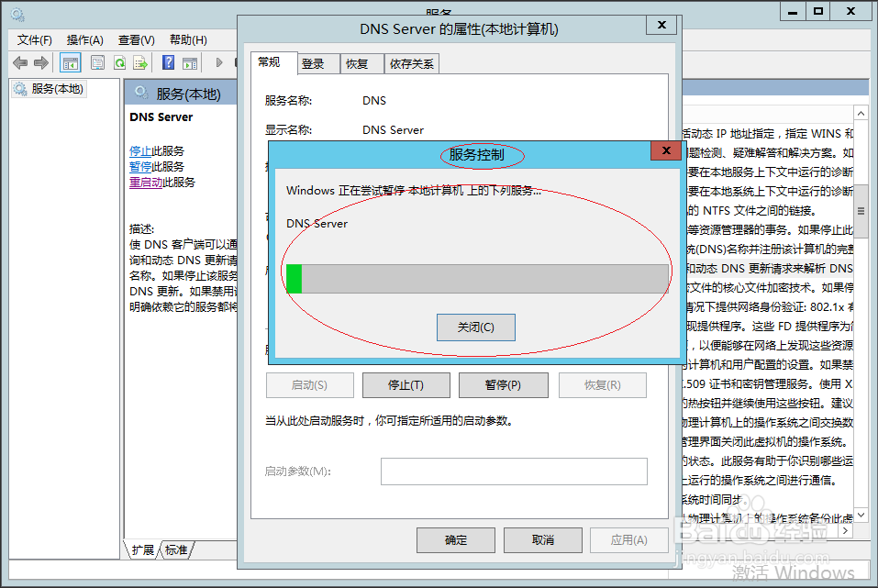Toggle the console tree pane icon
Screen dimensions: 878x588
pos(70,62)
